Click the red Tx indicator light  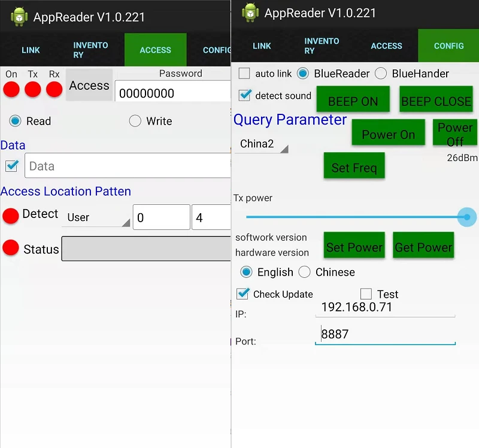[33, 89]
